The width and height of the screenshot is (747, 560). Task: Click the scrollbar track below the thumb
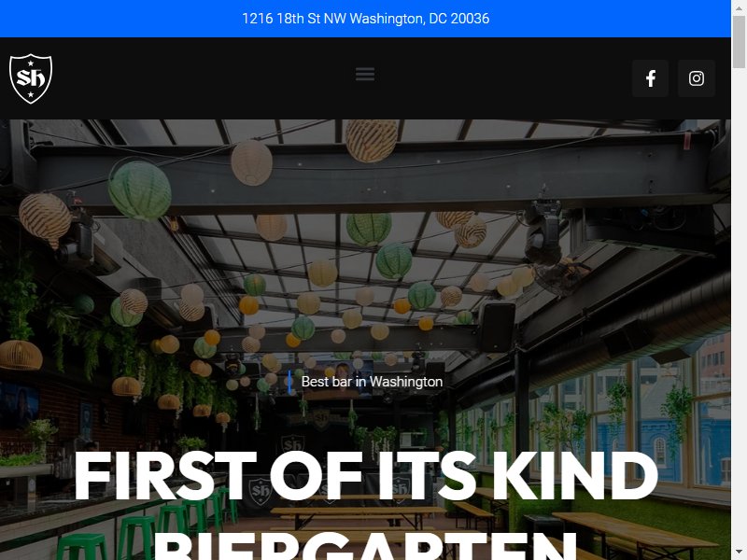pos(739,305)
